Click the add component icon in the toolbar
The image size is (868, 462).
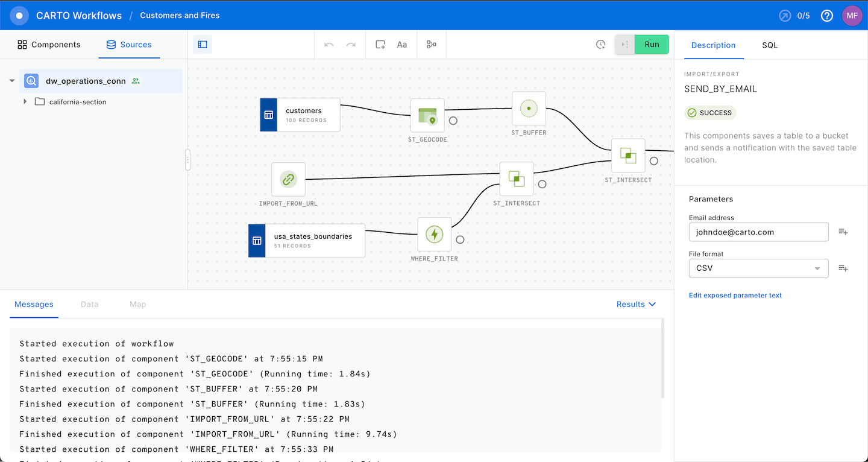380,44
